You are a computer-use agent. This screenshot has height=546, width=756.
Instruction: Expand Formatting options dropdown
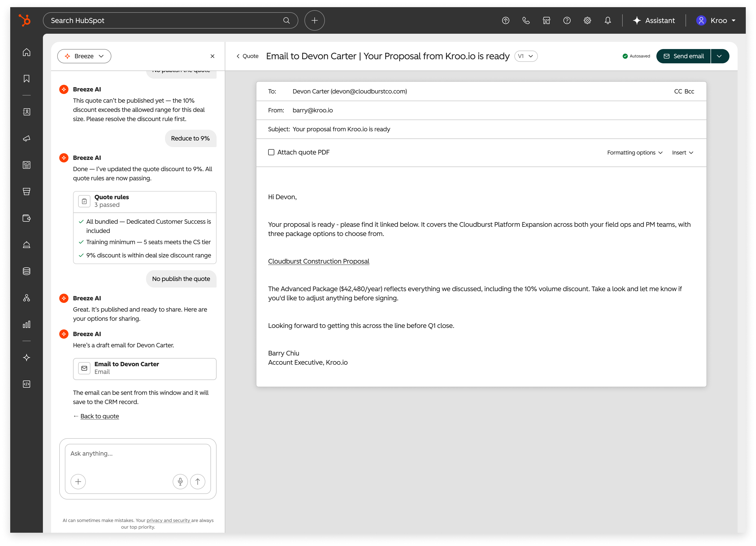[x=635, y=153]
